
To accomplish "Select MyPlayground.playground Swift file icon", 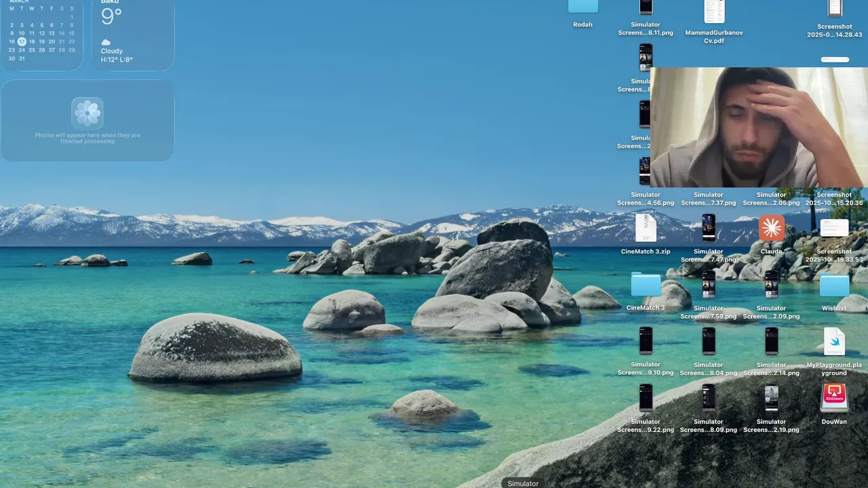I will 834,342.
